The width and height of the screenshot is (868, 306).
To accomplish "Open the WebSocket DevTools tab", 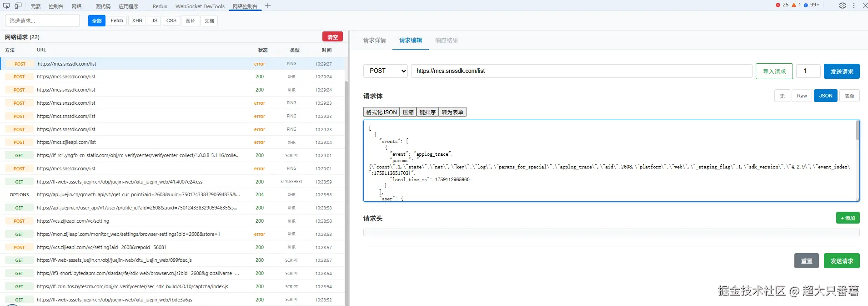I will tap(200, 6).
